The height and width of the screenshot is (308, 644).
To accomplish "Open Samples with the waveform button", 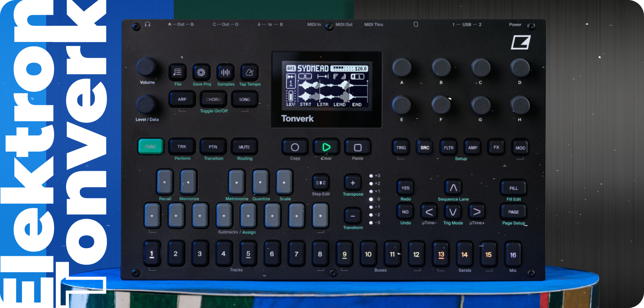I will (x=225, y=73).
